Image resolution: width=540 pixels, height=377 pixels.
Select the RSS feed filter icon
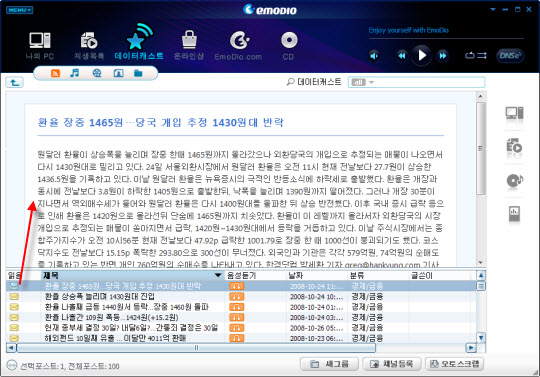(x=55, y=73)
